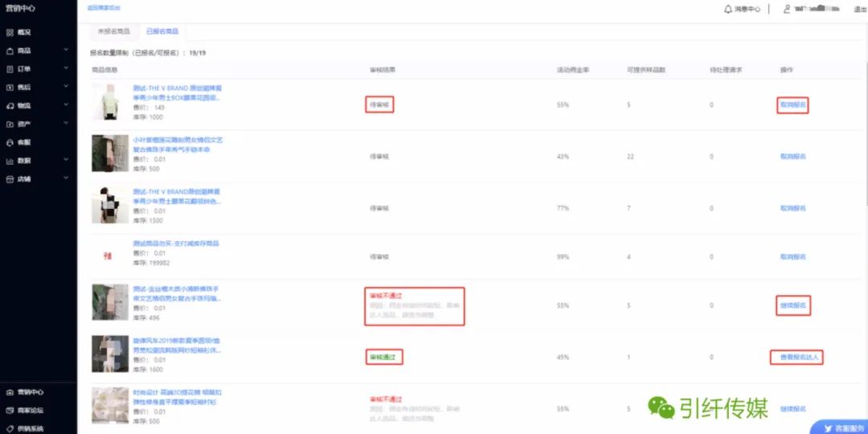Click the 概况 overview grid icon

tap(10, 33)
